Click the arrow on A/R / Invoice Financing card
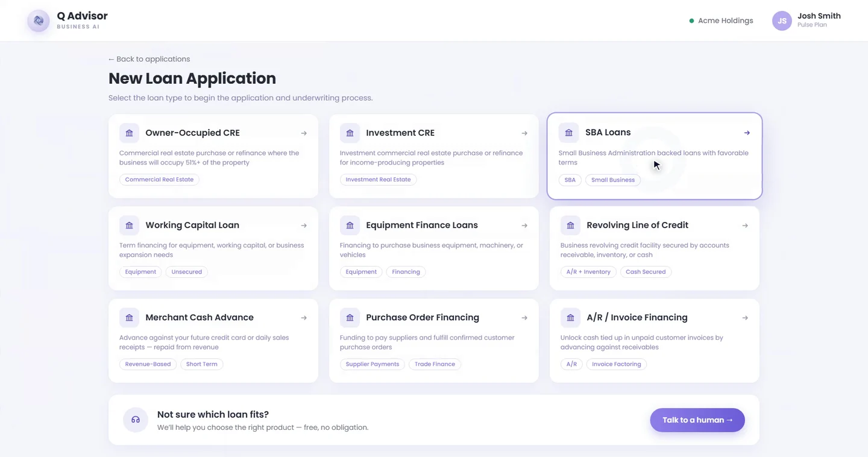The image size is (868, 457). 745,318
